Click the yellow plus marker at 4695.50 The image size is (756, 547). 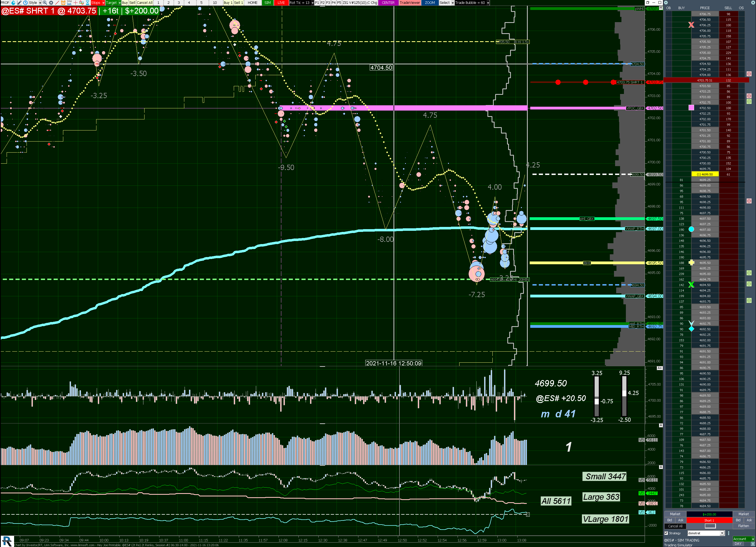691,263
